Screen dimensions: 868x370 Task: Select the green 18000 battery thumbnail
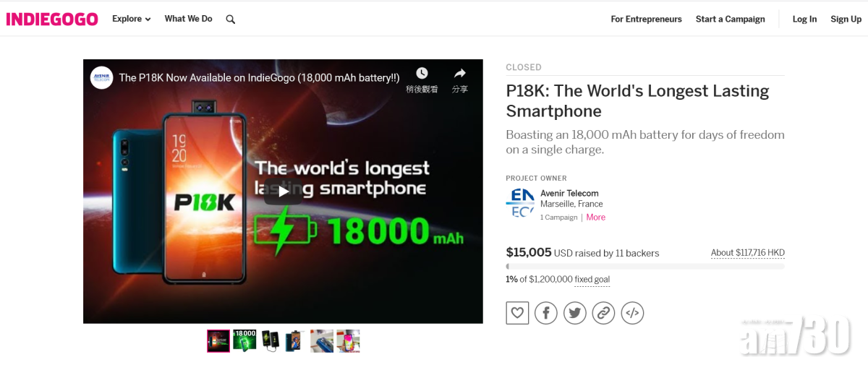pyautogui.click(x=244, y=340)
